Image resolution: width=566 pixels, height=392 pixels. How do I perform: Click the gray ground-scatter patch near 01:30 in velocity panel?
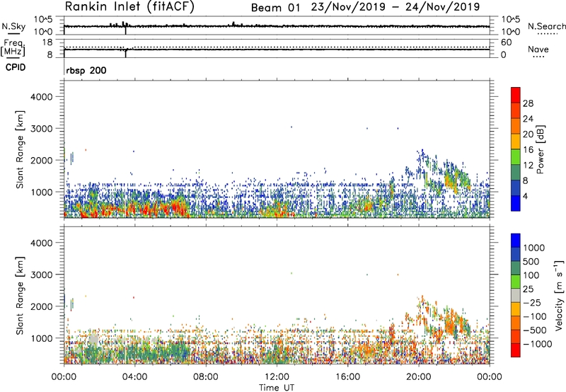click(93, 340)
